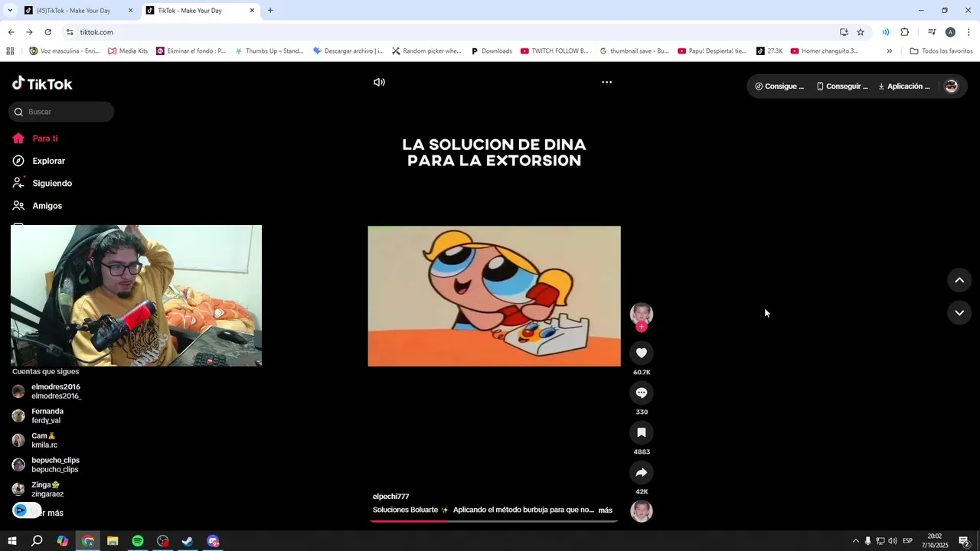Open bepucho_clips account
The width and height of the screenshot is (980, 551).
[x=46, y=465]
